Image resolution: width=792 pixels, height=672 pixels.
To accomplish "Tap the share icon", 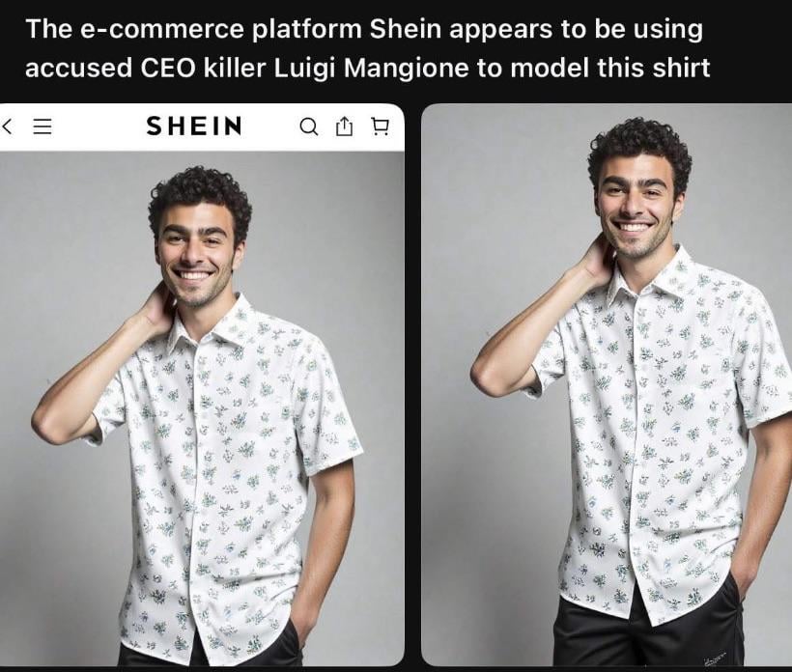I will point(344,126).
